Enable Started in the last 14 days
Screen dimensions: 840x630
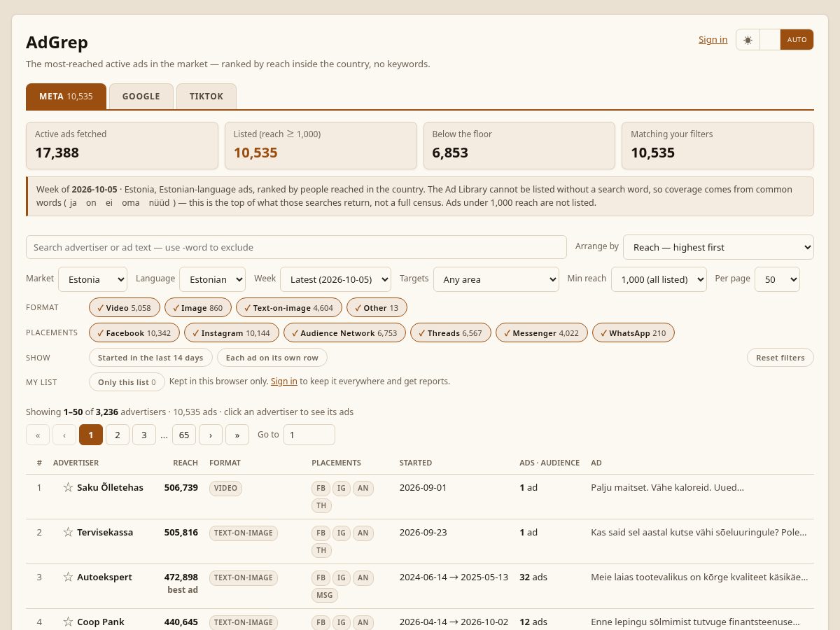150,358
